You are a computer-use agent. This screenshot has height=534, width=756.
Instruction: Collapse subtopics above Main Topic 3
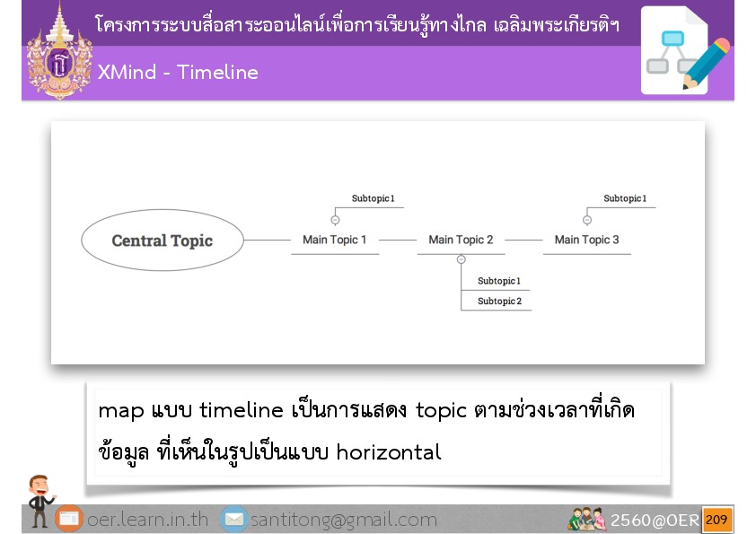coord(587,220)
